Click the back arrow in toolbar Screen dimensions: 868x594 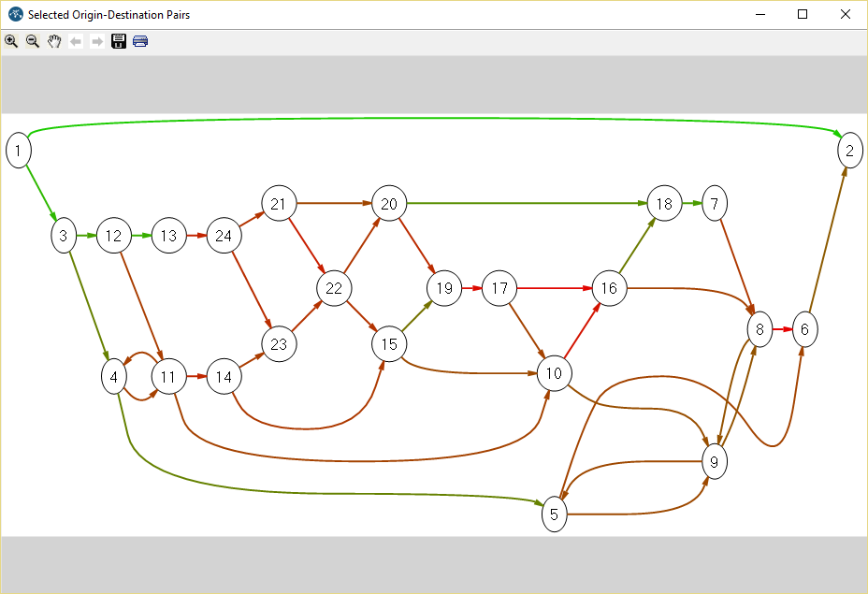tap(76, 41)
